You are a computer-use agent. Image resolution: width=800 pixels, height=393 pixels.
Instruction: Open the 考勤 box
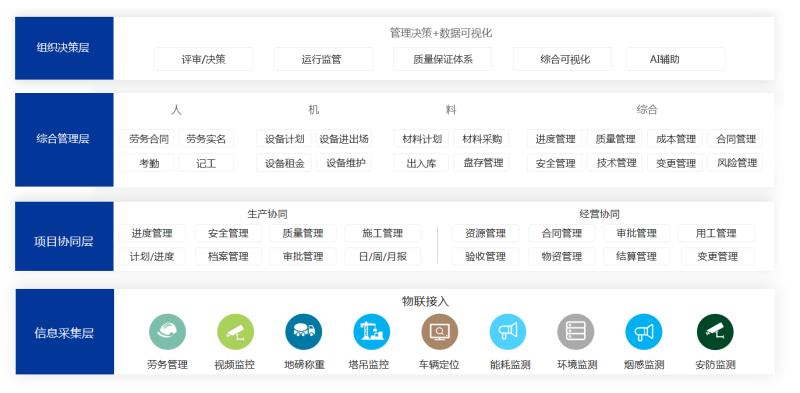[147, 163]
